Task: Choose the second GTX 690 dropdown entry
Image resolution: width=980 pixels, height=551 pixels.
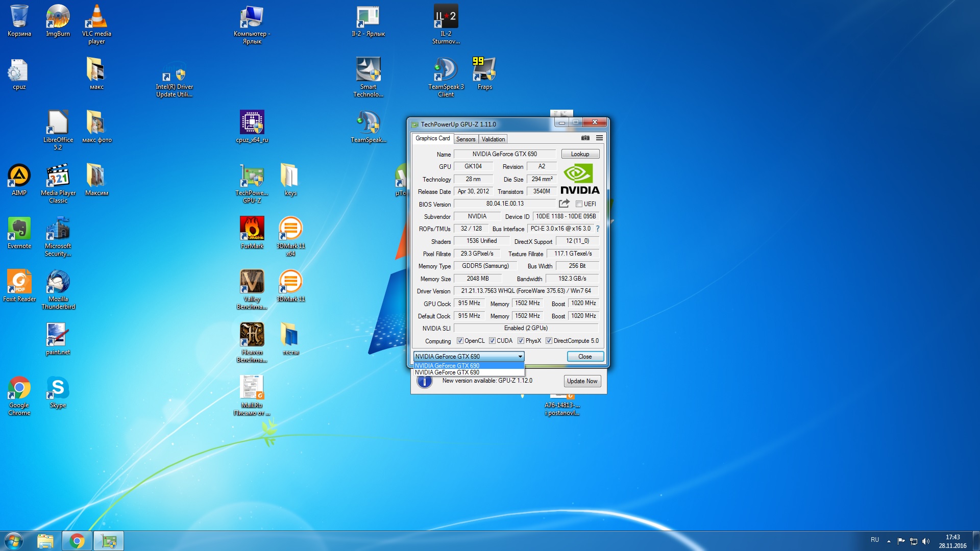Action: pyautogui.click(x=469, y=372)
